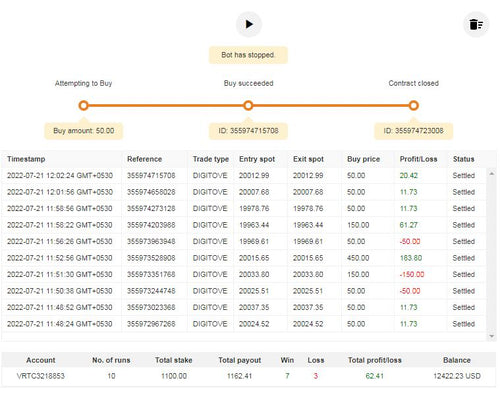Click the Exit spot column header
Screen dimensions: 500x393
point(308,159)
